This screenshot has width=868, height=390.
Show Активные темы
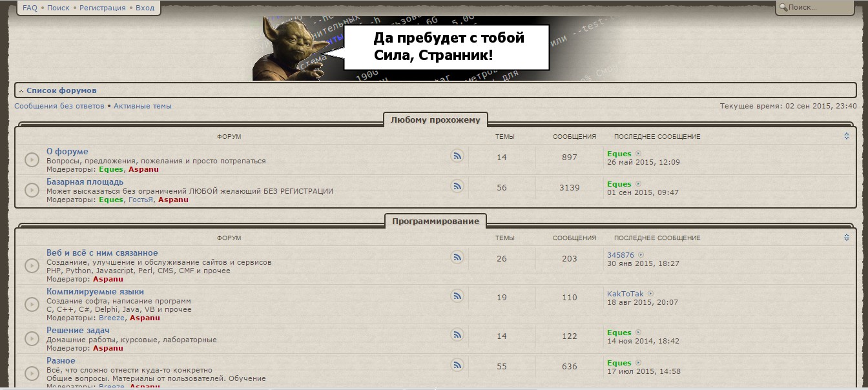click(143, 106)
